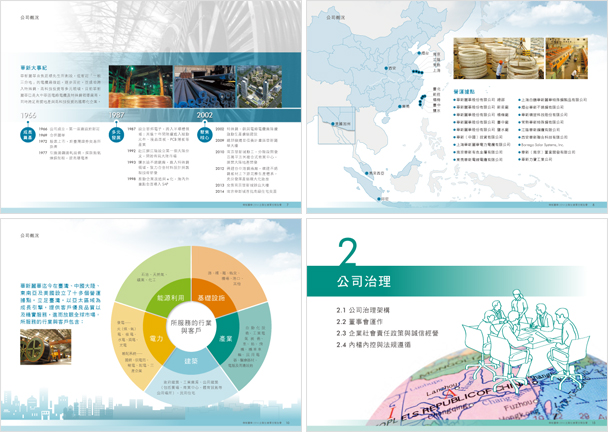The width and height of the screenshot is (608, 432).
Task: Click the 1966 timeline year
Action: click(x=28, y=115)
